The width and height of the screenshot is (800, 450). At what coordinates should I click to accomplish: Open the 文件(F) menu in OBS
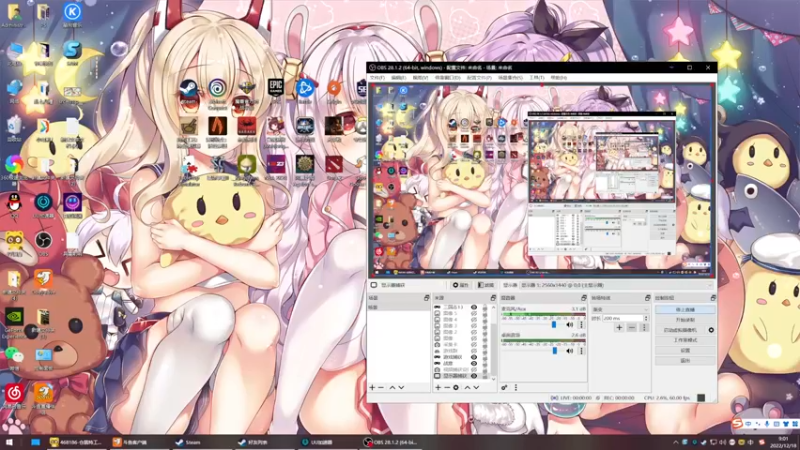point(377,78)
